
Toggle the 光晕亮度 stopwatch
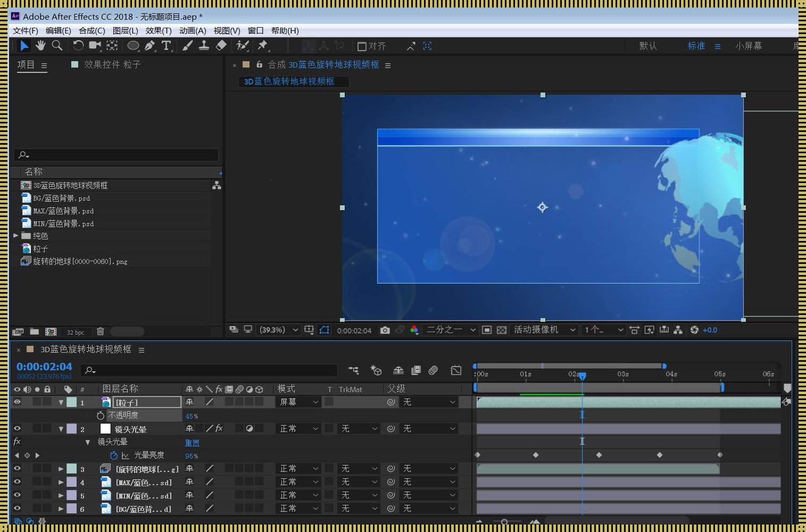point(113,455)
